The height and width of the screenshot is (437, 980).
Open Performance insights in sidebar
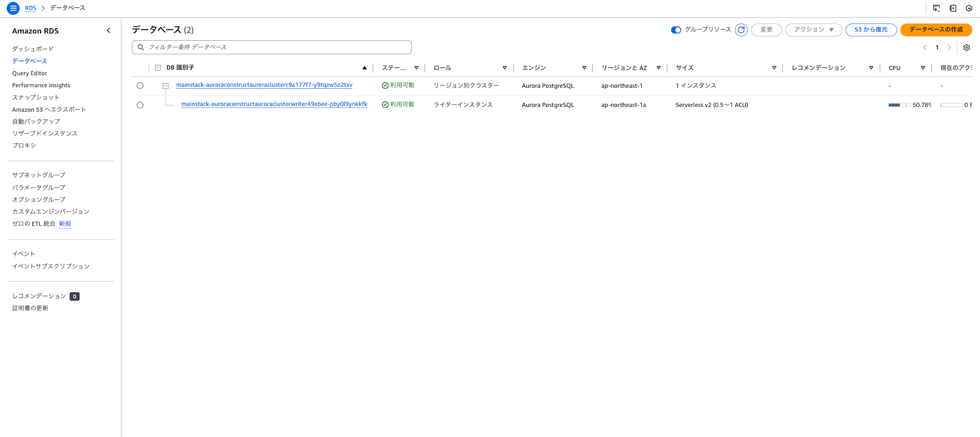point(41,85)
